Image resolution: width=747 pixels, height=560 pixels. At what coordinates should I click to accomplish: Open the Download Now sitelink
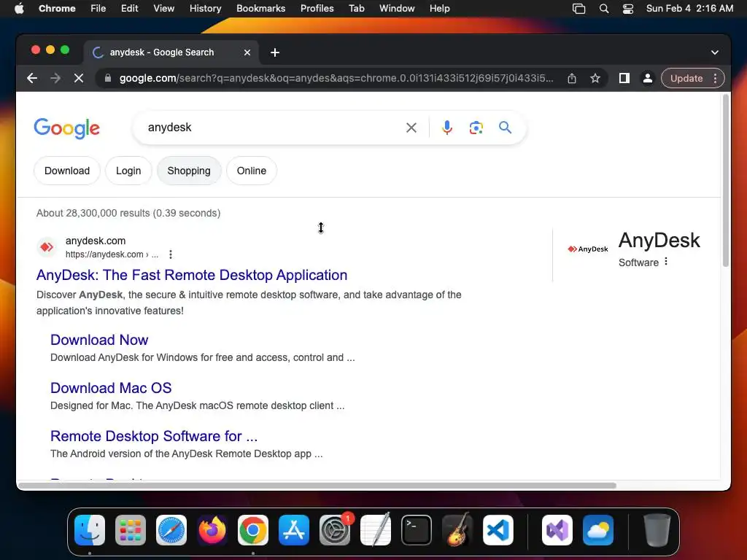99,340
